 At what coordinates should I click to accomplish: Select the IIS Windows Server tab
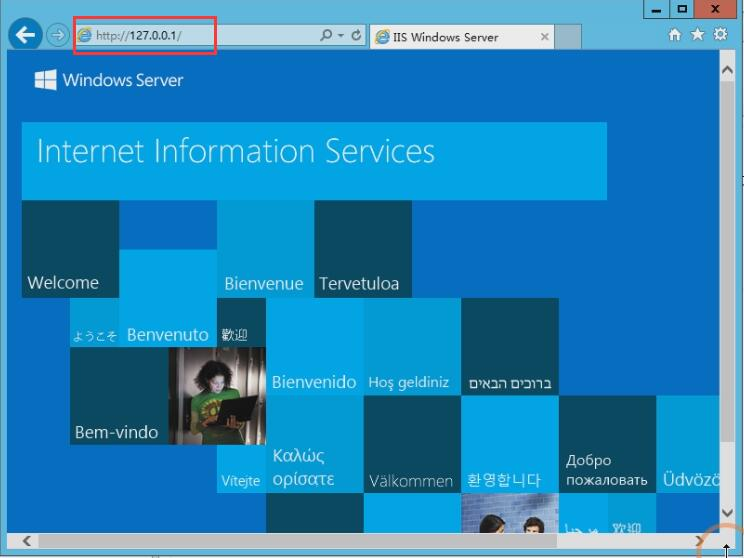[x=462, y=37]
